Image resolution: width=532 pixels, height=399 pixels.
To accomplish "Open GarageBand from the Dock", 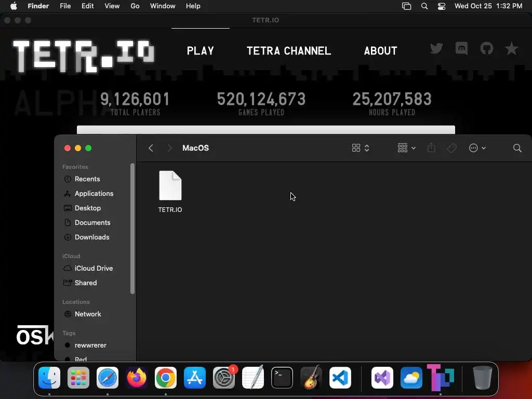I will click(311, 378).
